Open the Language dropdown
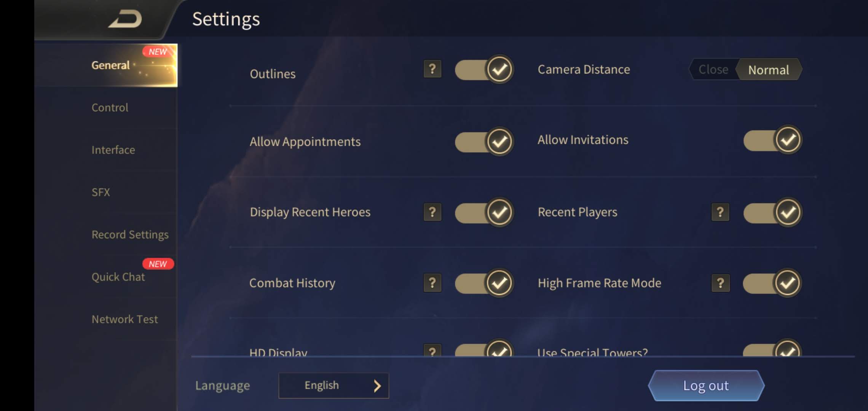868x411 pixels. click(333, 386)
